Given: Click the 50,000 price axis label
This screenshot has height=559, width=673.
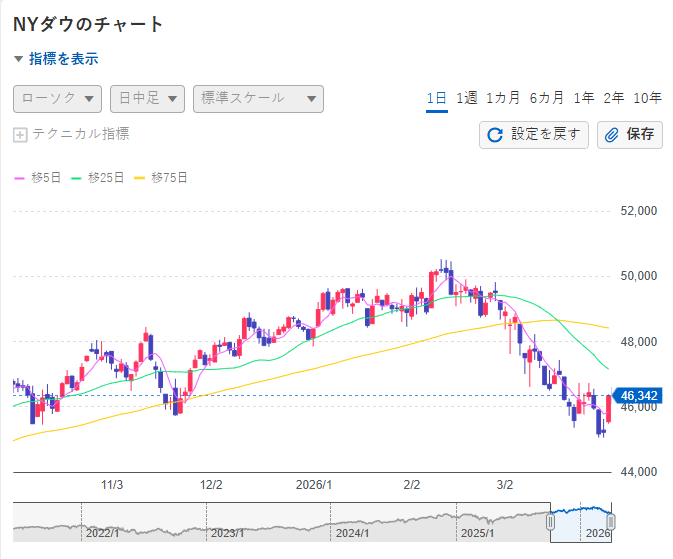Looking at the screenshot, I should (639, 276).
